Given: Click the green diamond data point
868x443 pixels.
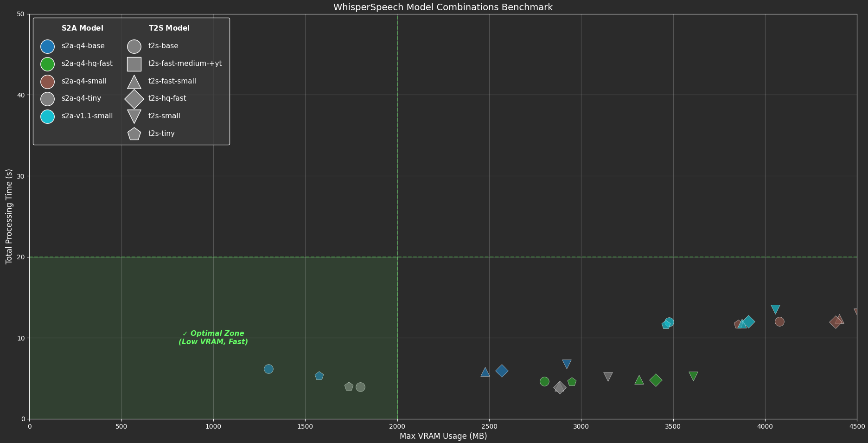Looking at the screenshot, I should click(x=656, y=380).
